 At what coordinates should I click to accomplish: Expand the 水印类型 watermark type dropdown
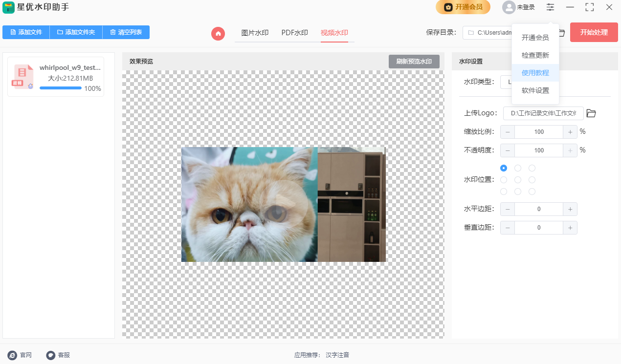[x=506, y=82]
